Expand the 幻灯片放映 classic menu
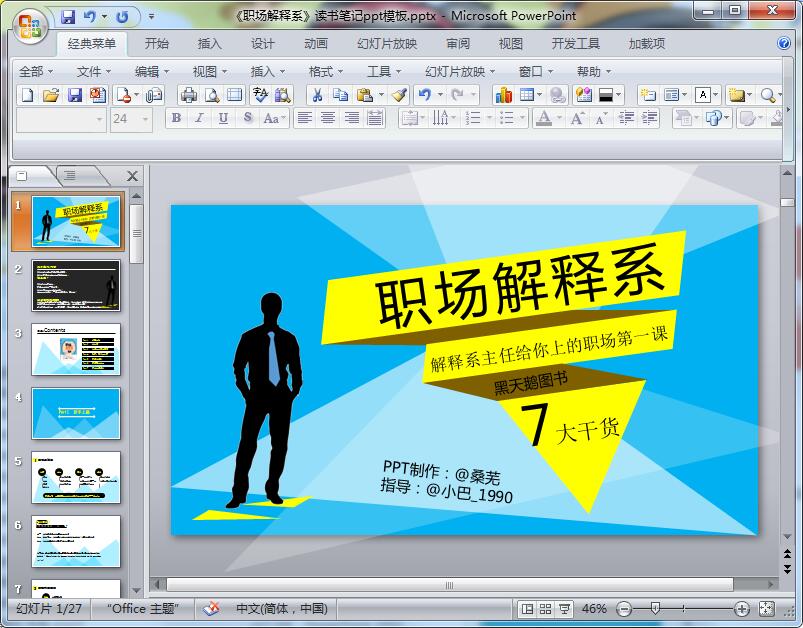Image resolution: width=803 pixels, height=628 pixels. pyautogui.click(x=460, y=72)
